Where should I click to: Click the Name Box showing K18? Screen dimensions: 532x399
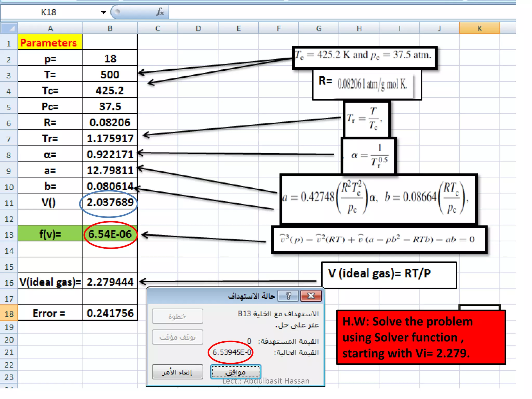pyautogui.click(x=49, y=12)
